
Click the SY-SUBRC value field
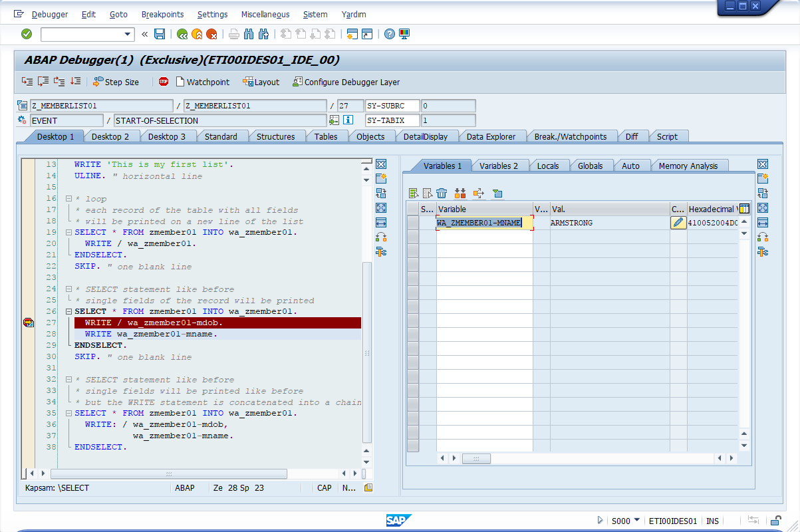click(449, 106)
